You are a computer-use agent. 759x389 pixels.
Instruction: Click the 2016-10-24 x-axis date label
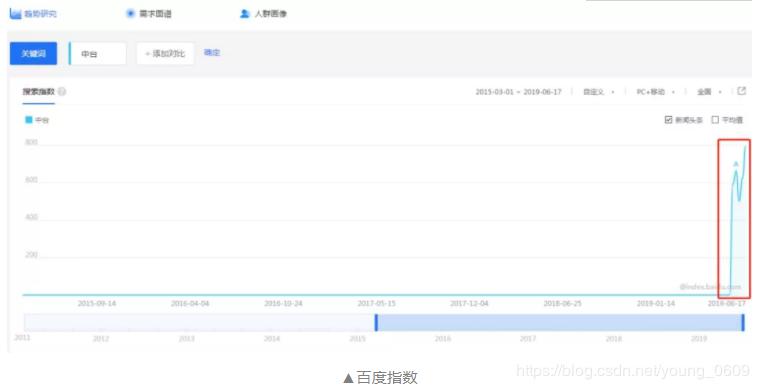tap(283, 303)
